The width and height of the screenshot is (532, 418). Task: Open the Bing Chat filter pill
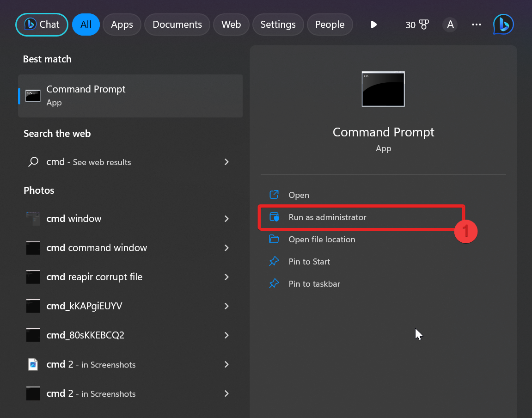click(x=42, y=25)
